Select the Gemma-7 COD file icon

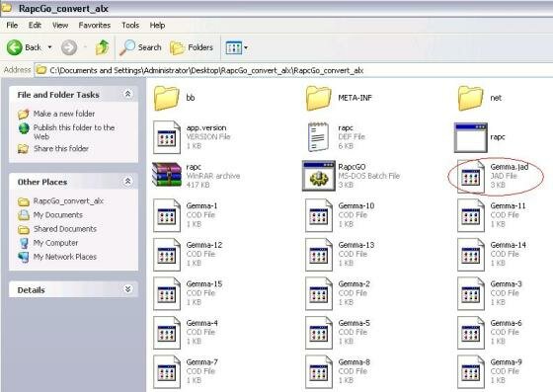click(x=167, y=372)
